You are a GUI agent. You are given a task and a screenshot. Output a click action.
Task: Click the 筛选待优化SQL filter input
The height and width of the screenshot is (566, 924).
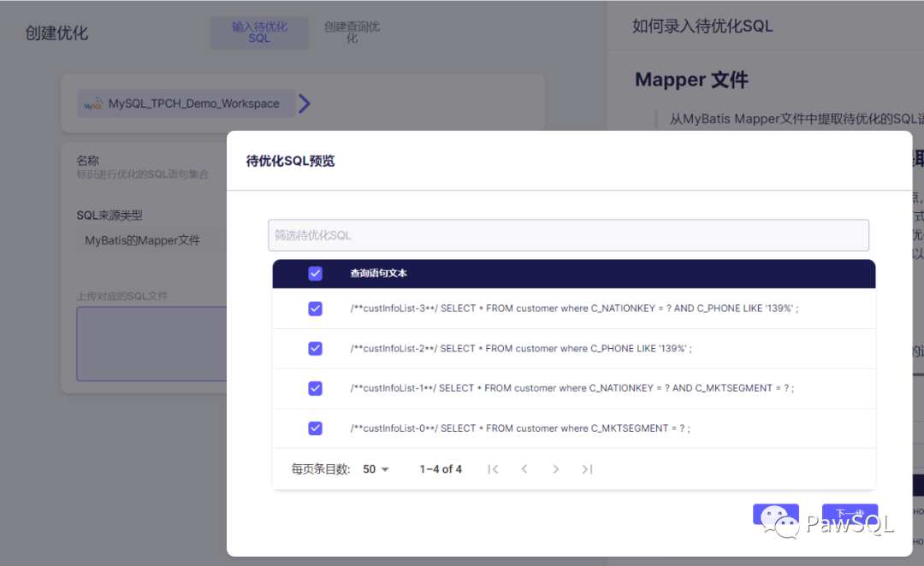tap(568, 235)
